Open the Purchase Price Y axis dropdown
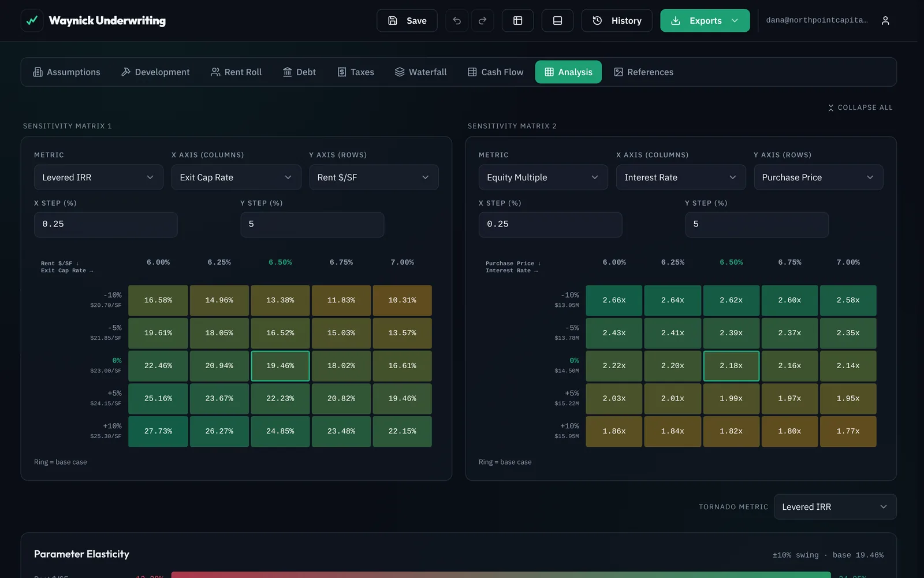Screen dimensions: 924x578 (818, 177)
